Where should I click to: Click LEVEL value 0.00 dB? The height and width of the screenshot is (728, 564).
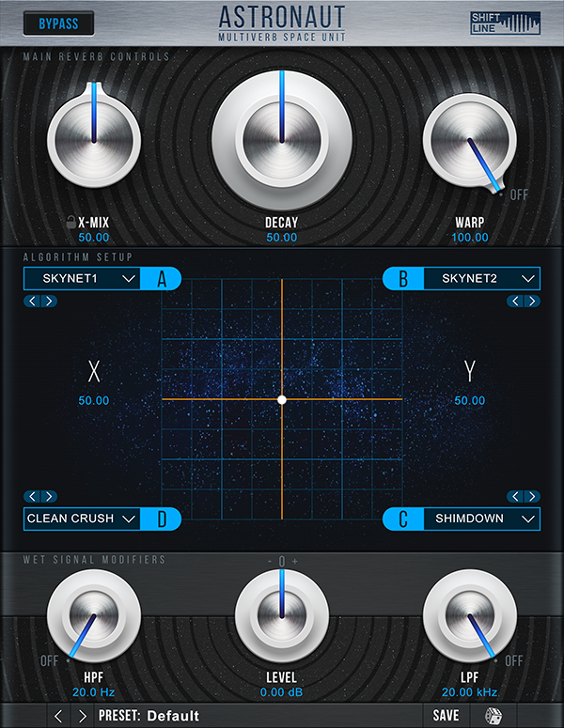point(282,692)
